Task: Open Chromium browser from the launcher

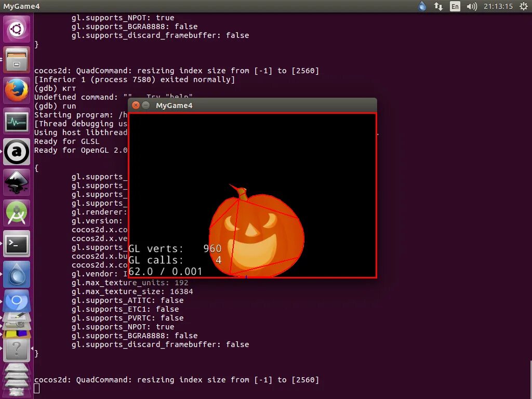Action: [x=16, y=301]
